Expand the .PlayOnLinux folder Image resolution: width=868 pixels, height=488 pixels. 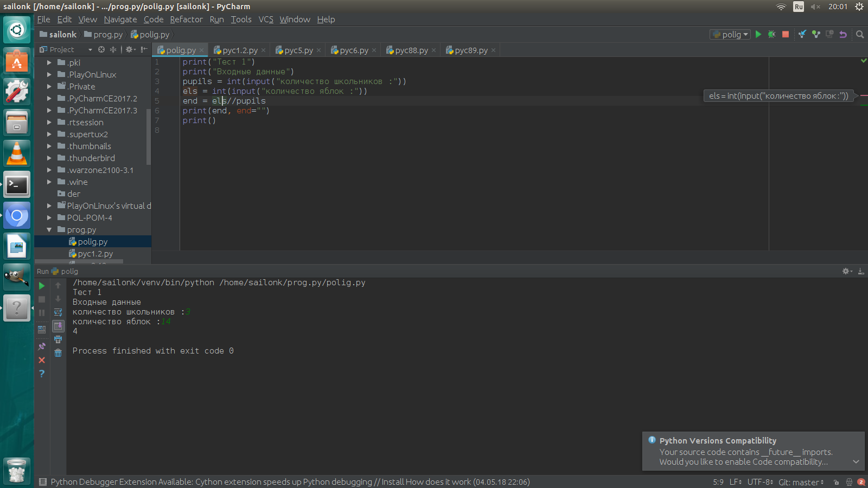tap(49, 75)
